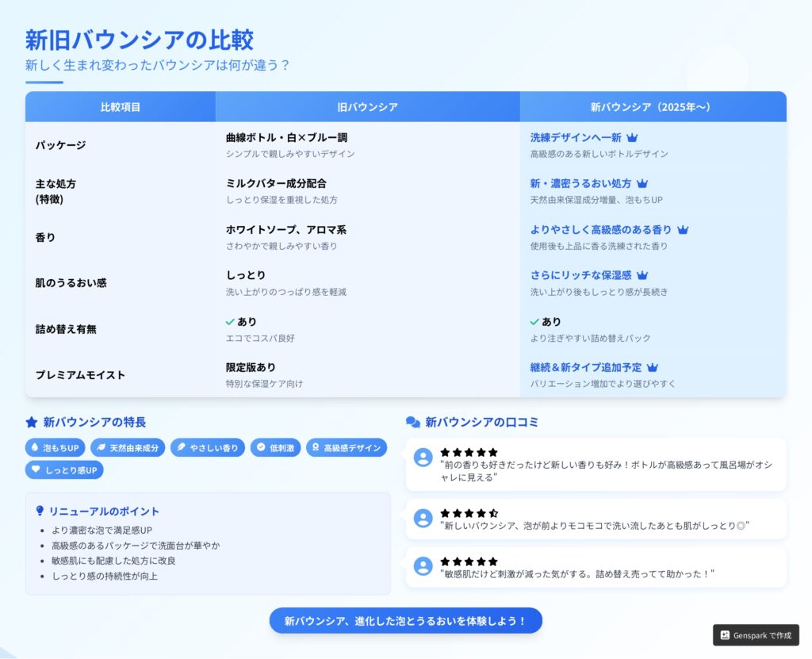Click the 洗い上がりのつっぱり感を軽減 description

tap(285, 292)
